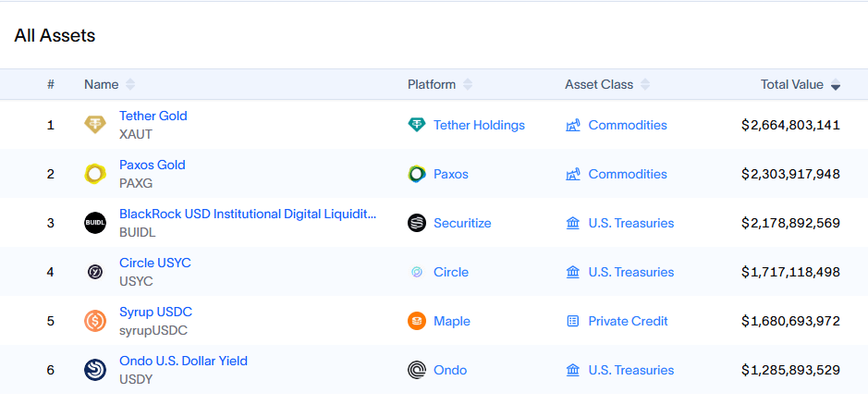The width and height of the screenshot is (868, 405).
Task: Click the U.S. Treasuries icon in the Ondo USDY row
Action: pyautogui.click(x=573, y=370)
